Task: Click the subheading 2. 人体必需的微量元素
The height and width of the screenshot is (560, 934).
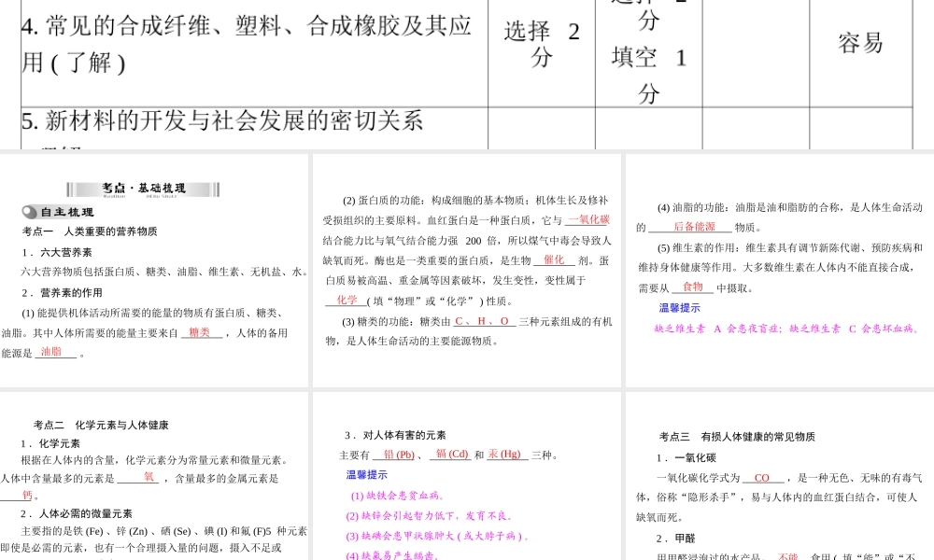Action: pos(77,514)
